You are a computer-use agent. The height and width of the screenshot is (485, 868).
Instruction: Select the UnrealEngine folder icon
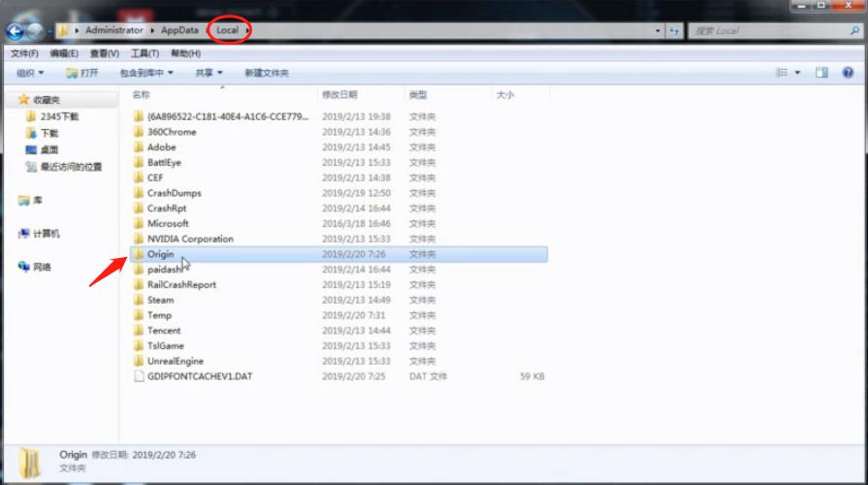[139, 361]
